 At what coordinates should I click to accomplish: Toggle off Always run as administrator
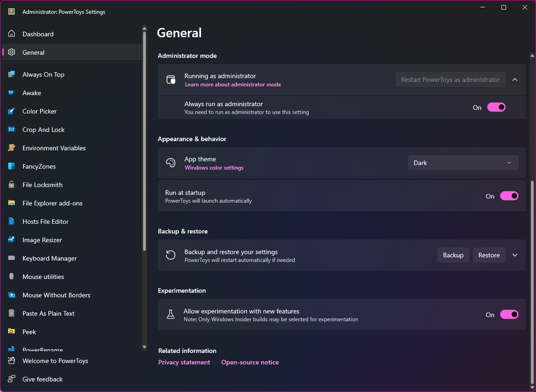click(496, 108)
